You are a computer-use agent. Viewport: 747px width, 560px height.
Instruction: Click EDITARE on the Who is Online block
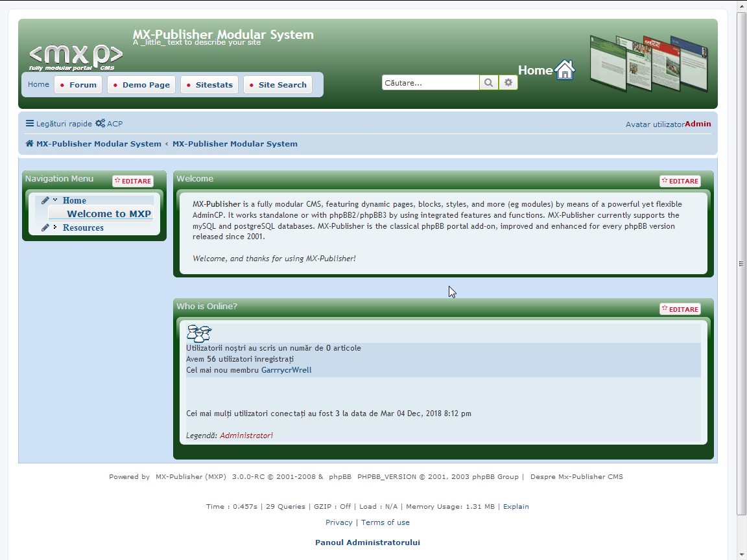[680, 309]
